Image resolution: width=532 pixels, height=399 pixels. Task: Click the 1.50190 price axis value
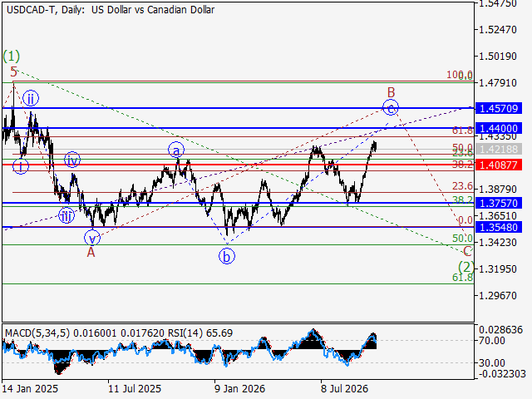pyautogui.click(x=497, y=56)
